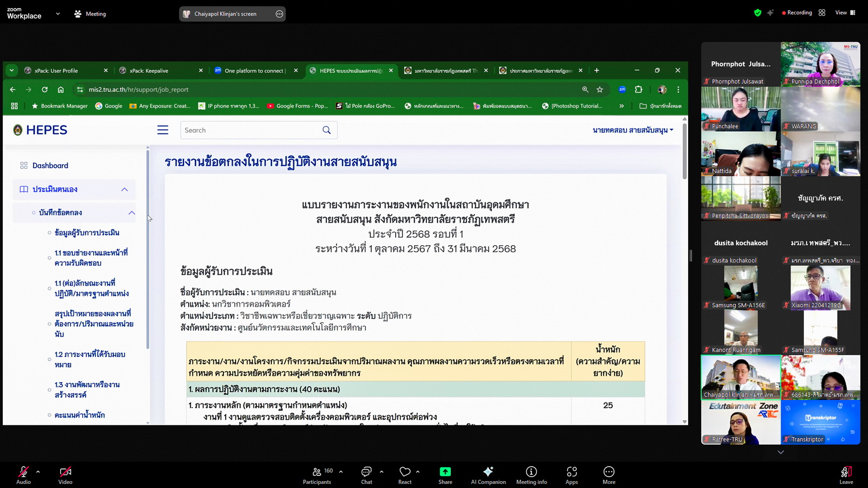
Task: Open the View layout menu in Zoom
Action: click(844, 13)
